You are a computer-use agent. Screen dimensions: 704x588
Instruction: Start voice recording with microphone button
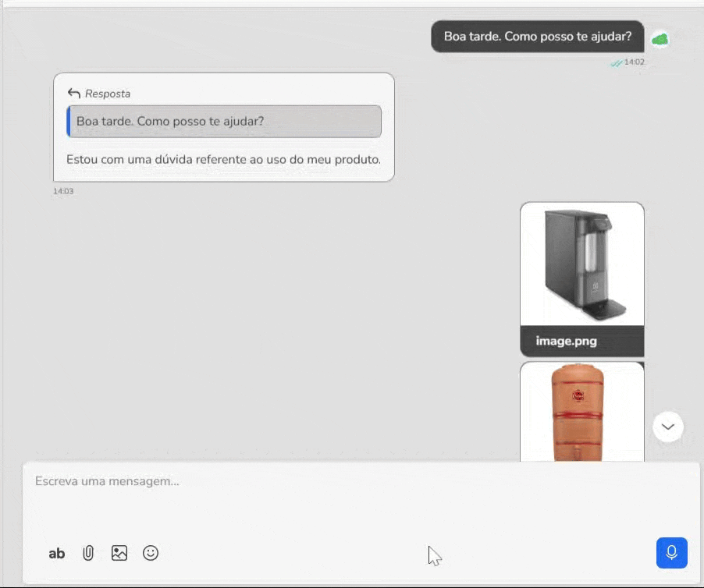(x=671, y=553)
